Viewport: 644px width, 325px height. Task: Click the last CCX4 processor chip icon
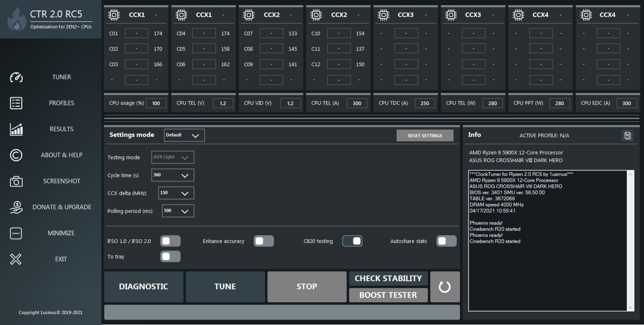tap(586, 14)
